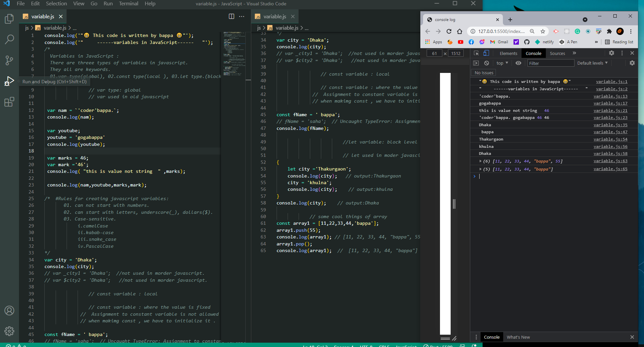Close the left variable.js editor tab
This screenshot has width=644, height=347.
[x=61, y=16]
